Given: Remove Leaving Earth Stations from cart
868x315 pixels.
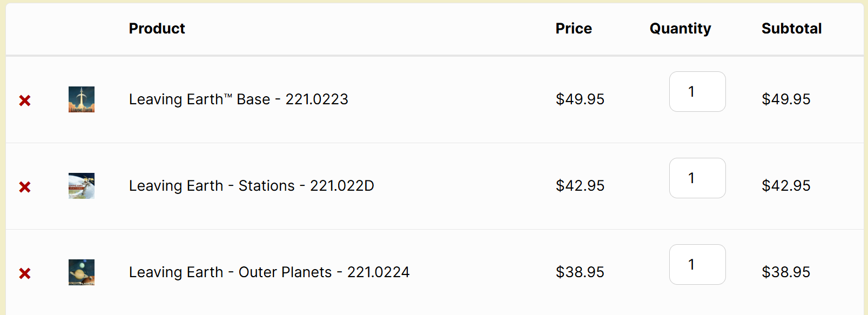Looking at the screenshot, I should [x=25, y=187].
